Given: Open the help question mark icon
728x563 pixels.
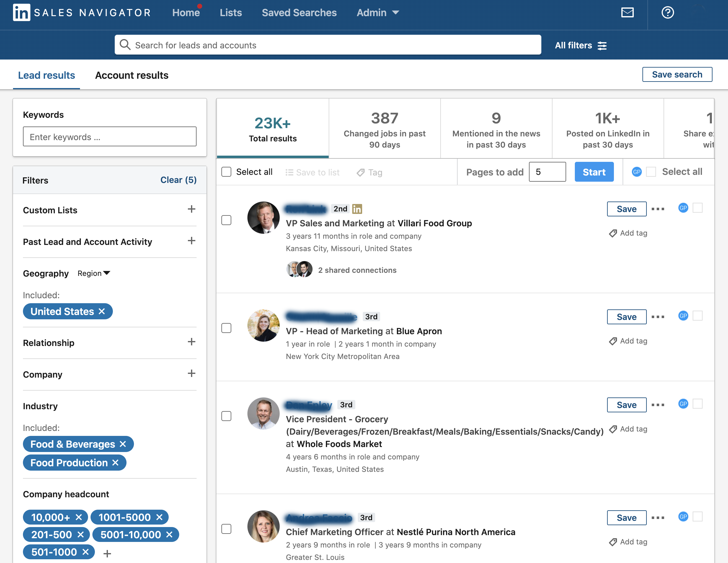Looking at the screenshot, I should (668, 13).
